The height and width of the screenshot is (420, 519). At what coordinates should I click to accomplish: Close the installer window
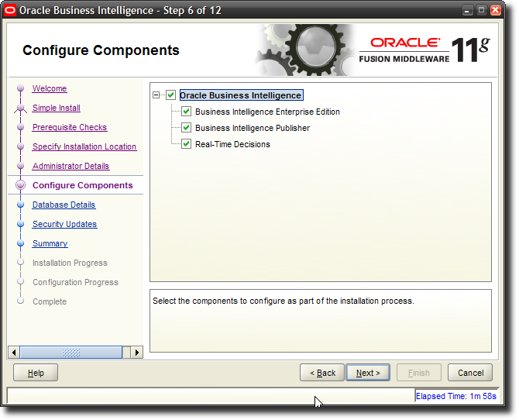coord(496,10)
